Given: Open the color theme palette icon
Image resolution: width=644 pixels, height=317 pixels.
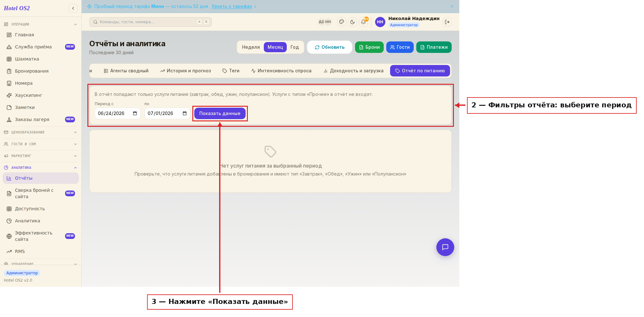Looking at the screenshot, I should point(342,22).
